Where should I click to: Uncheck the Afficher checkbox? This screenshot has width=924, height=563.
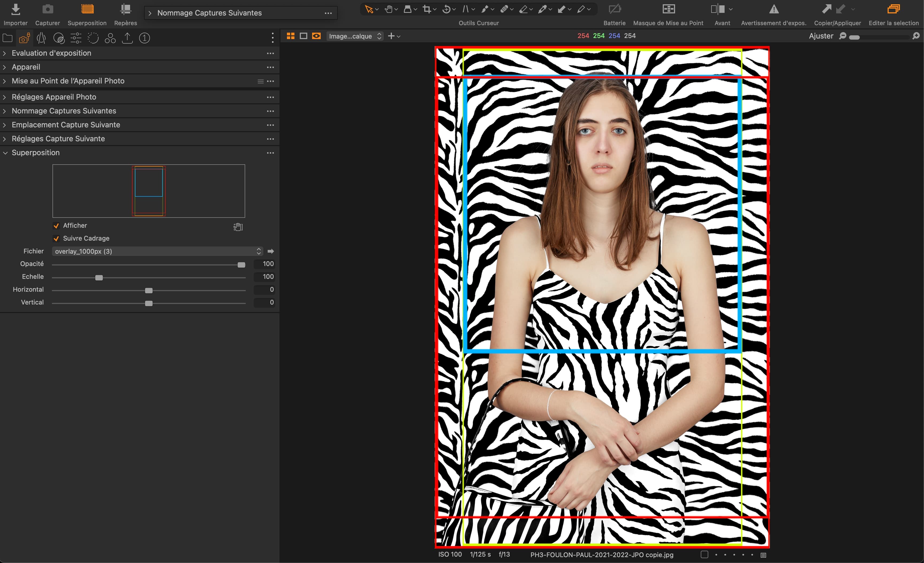pos(56,226)
